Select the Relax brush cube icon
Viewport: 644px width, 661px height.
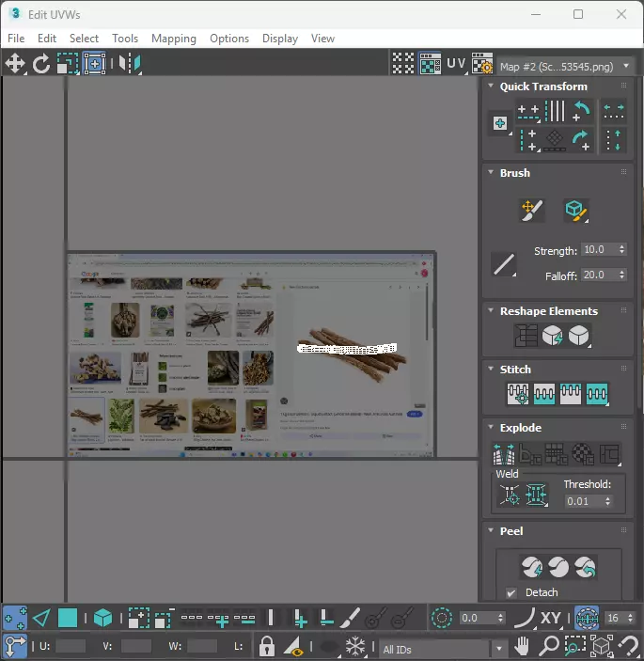coord(575,210)
